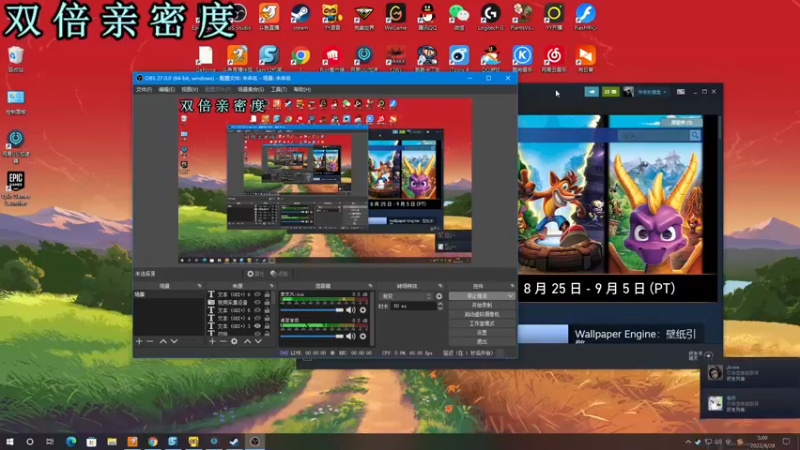Pop out the Controls dock panel

click(x=512, y=286)
